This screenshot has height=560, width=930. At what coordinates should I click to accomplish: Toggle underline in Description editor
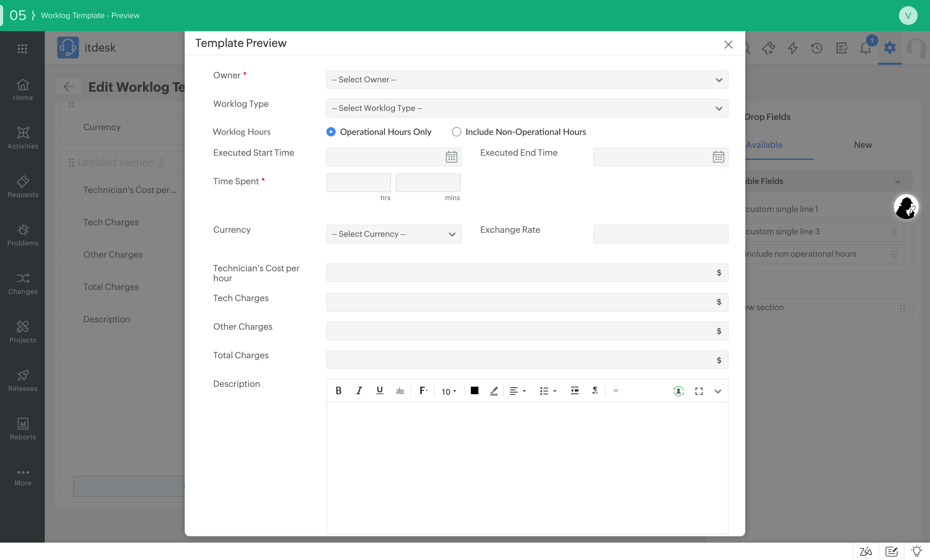tap(380, 391)
